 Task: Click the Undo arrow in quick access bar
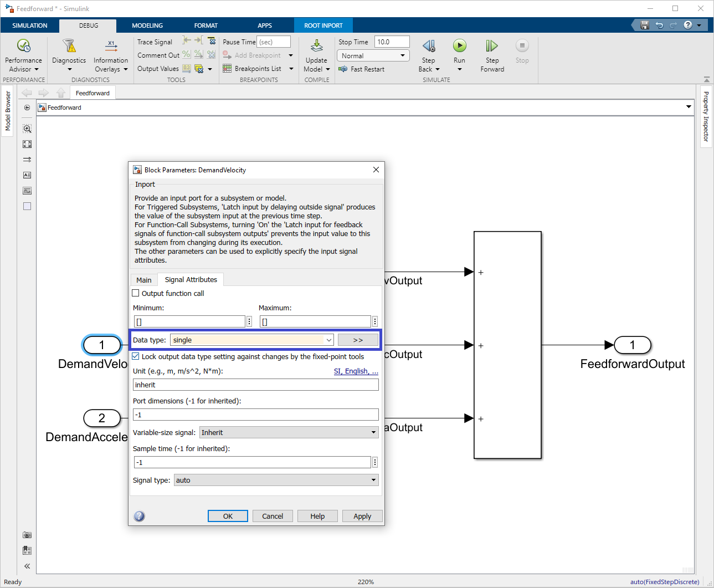pyautogui.click(x=659, y=25)
